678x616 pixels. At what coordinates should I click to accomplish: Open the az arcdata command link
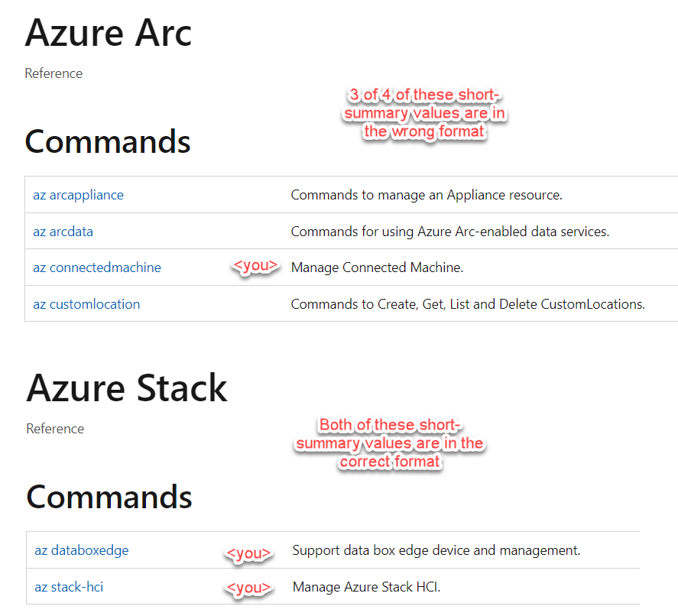pyautogui.click(x=63, y=232)
